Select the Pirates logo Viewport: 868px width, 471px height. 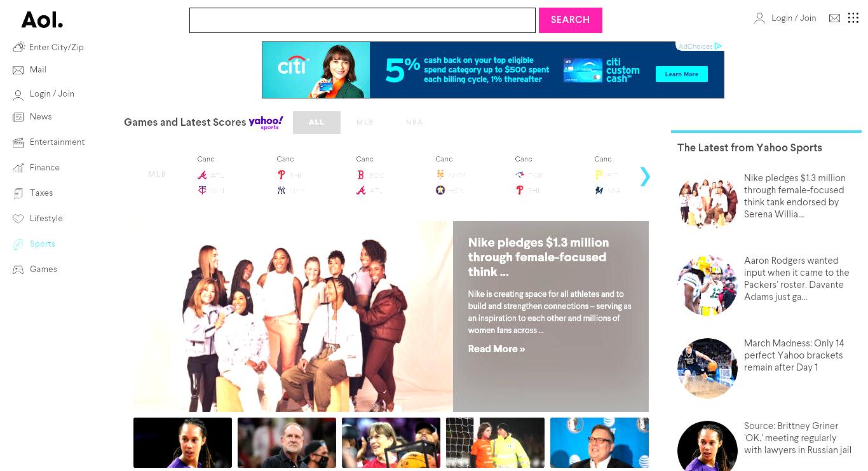(599, 175)
